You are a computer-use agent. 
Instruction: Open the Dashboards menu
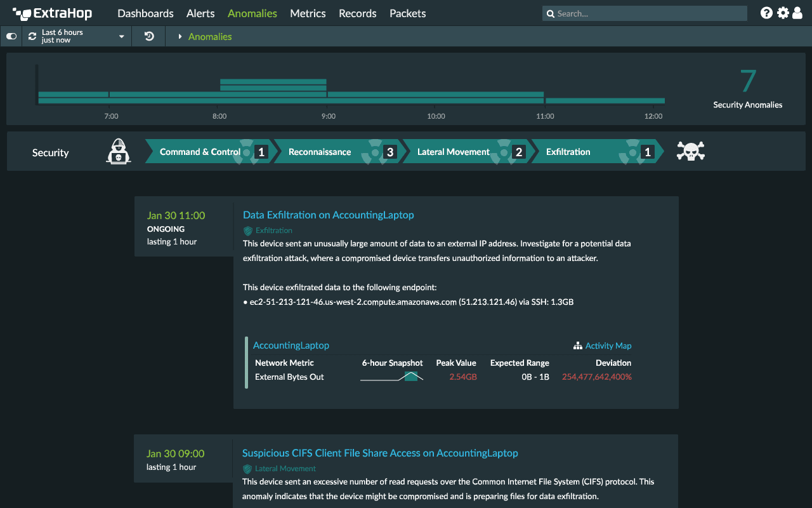pyautogui.click(x=145, y=13)
